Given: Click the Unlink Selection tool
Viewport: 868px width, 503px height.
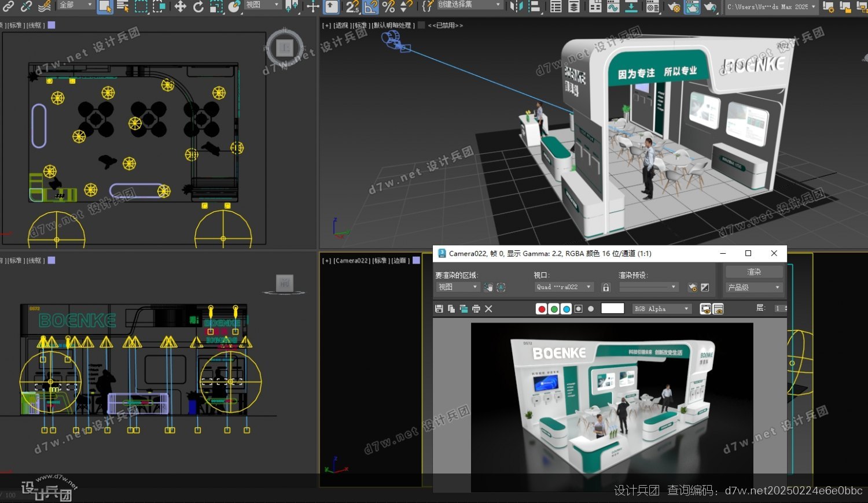Looking at the screenshot, I should tap(26, 6).
